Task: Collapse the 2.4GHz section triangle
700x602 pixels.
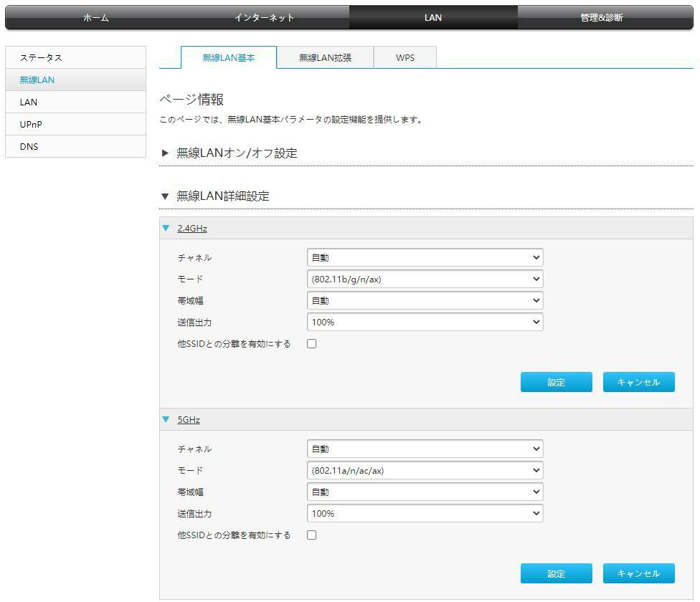Action: (x=166, y=229)
